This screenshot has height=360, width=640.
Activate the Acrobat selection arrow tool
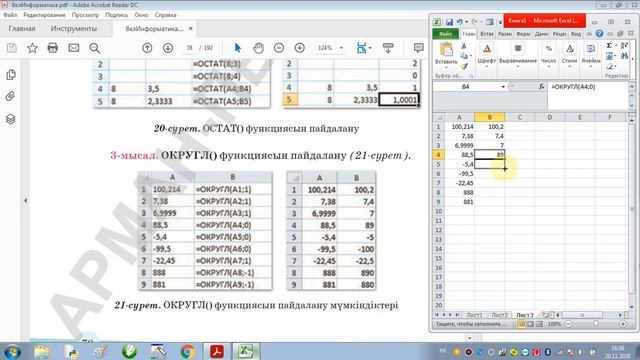pyautogui.click(x=238, y=48)
